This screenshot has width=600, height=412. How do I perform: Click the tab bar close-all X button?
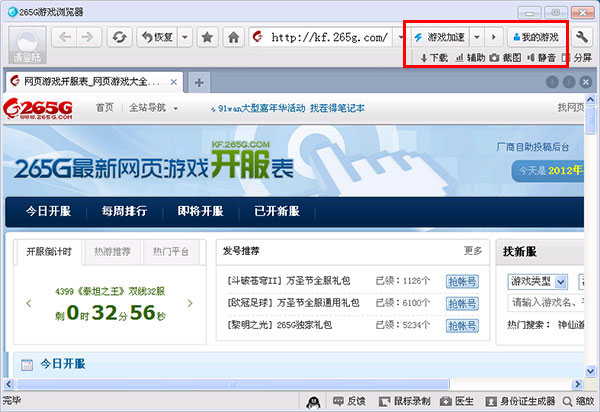tap(585, 82)
